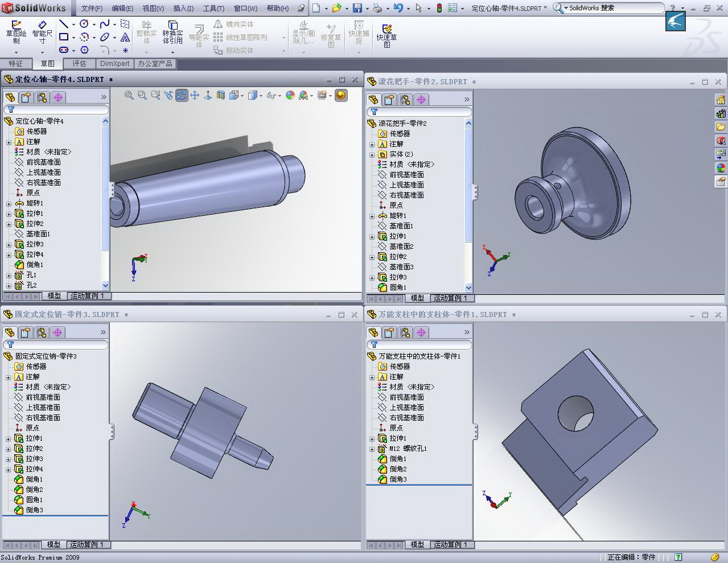The image size is (728, 563).
Task: Switch to DimXpert tab
Action: pos(114,64)
